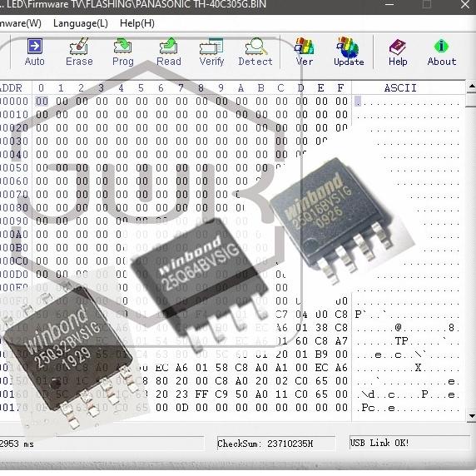Verify the chip data with the Verify tool
This screenshot has width=476, height=476.
tap(211, 52)
